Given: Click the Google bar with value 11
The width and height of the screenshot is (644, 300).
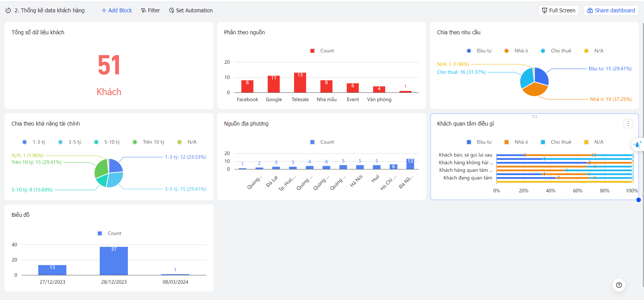Looking at the screenshot, I should click(273, 84).
